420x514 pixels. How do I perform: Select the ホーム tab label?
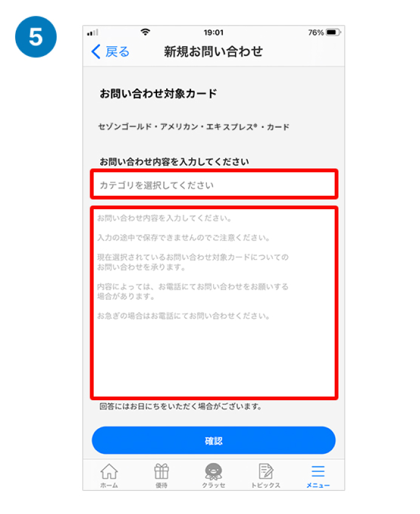tap(109, 485)
